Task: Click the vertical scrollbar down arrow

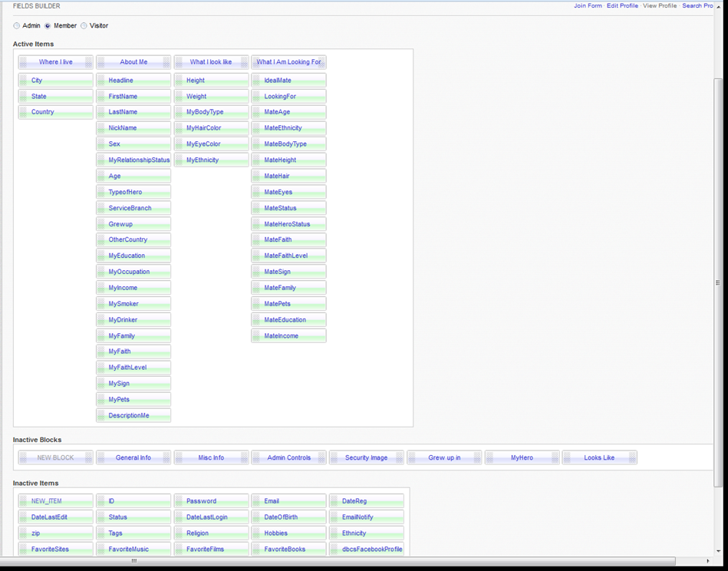Action: [x=719, y=551]
